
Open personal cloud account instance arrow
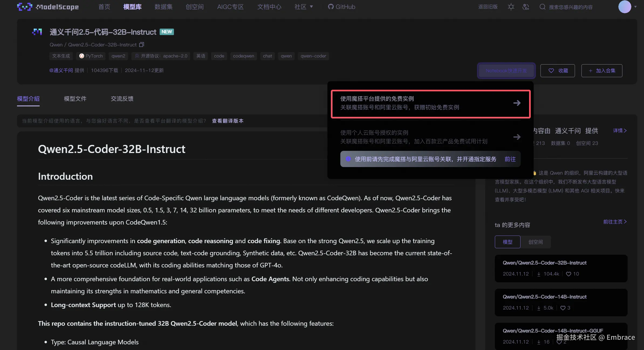coord(517,137)
